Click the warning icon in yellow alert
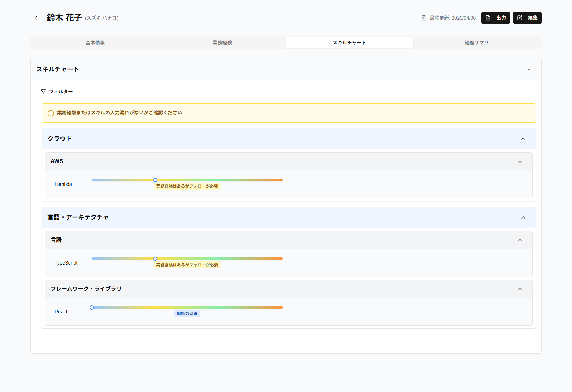This screenshot has width=572, height=392. (x=51, y=113)
